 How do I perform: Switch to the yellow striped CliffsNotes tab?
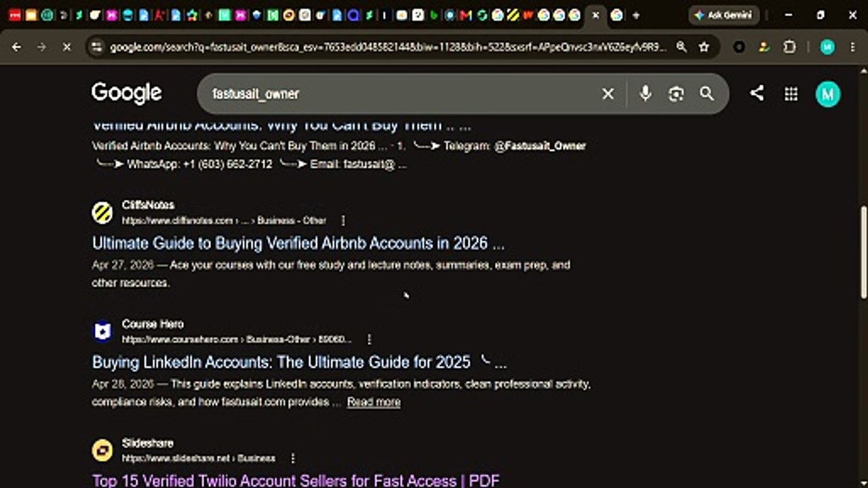(513, 15)
